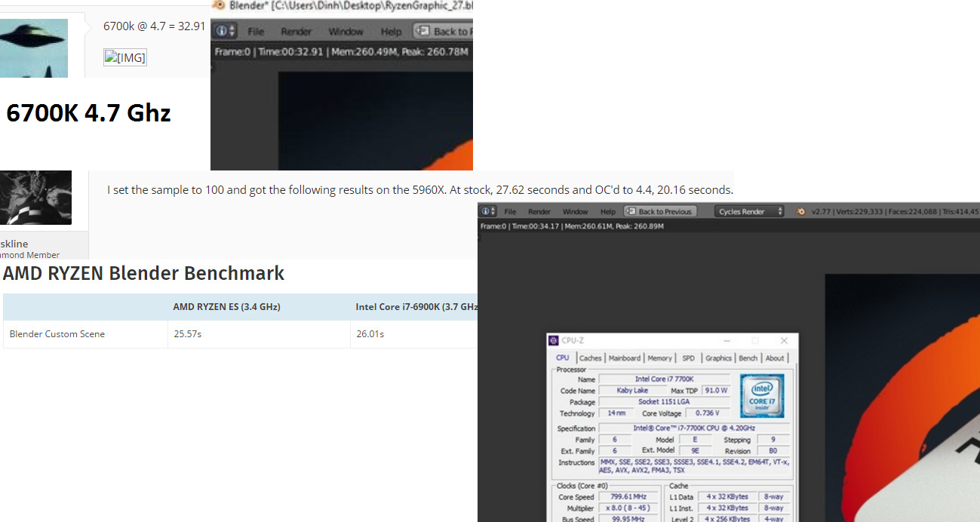Click the L1 Data cache value 4 x 32 KBytes
The image size is (980, 522).
pyautogui.click(x=727, y=497)
